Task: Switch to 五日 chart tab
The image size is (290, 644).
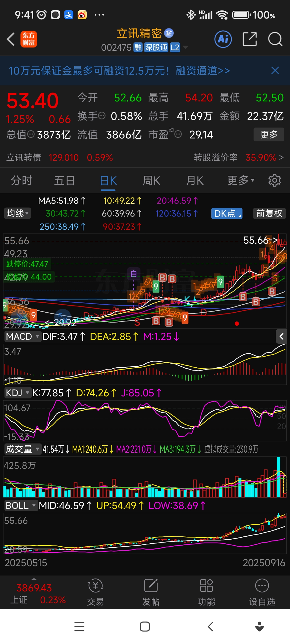Action: coord(64,180)
